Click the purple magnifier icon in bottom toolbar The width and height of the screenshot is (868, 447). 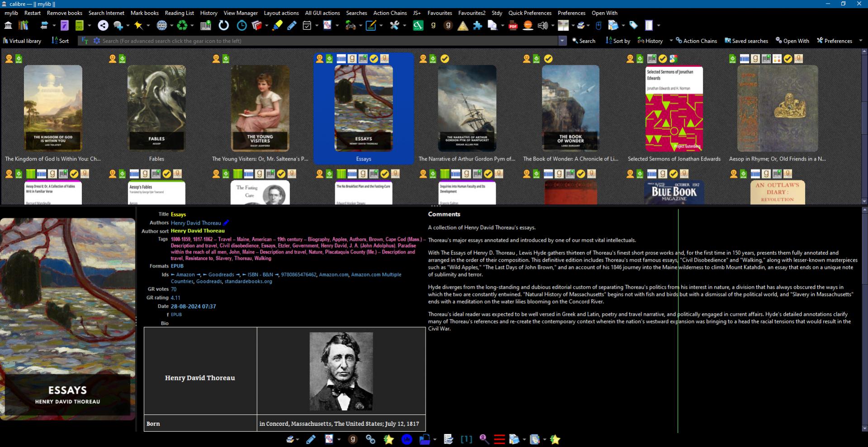tap(484, 439)
